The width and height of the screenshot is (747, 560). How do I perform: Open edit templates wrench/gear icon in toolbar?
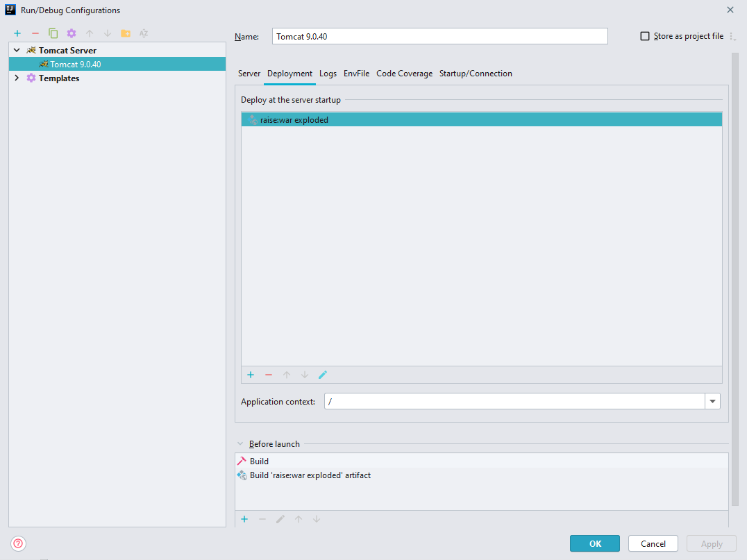point(72,33)
